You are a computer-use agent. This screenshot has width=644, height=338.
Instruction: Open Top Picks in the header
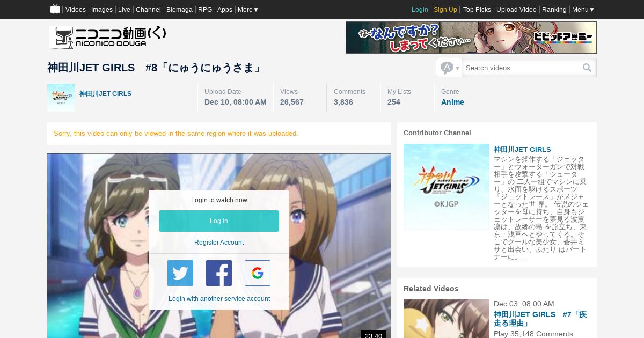(x=477, y=9)
